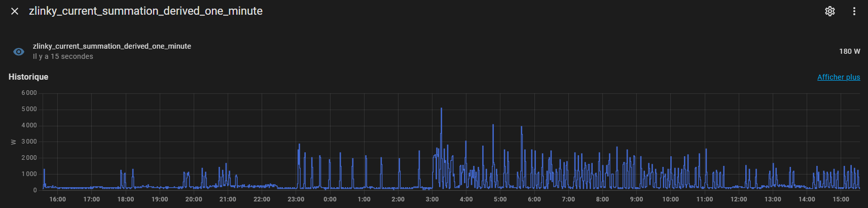The height and width of the screenshot is (208, 868).
Task: Click the 18:00 time axis label
Action: (x=126, y=199)
